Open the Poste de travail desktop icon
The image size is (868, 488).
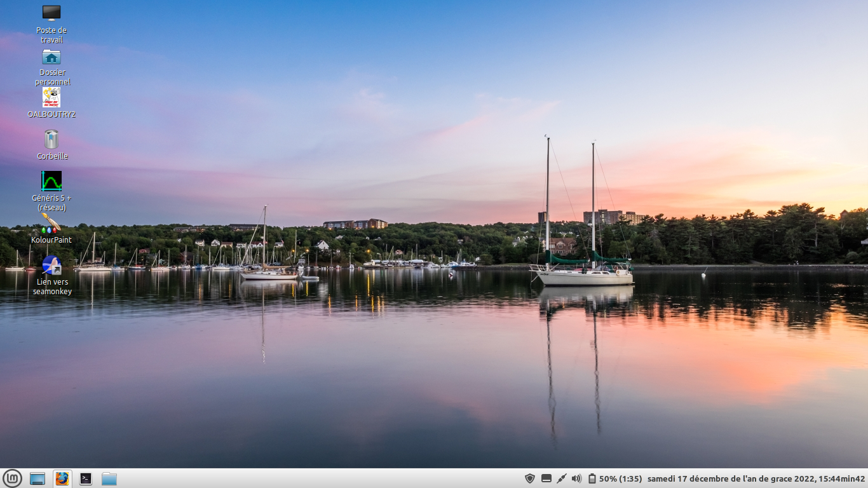point(51,13)
